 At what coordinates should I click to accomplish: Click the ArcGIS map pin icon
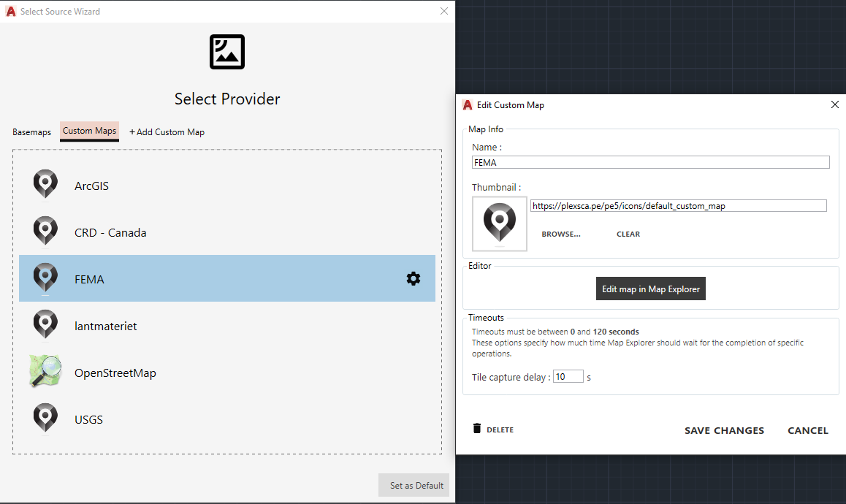tap(45, 185)
